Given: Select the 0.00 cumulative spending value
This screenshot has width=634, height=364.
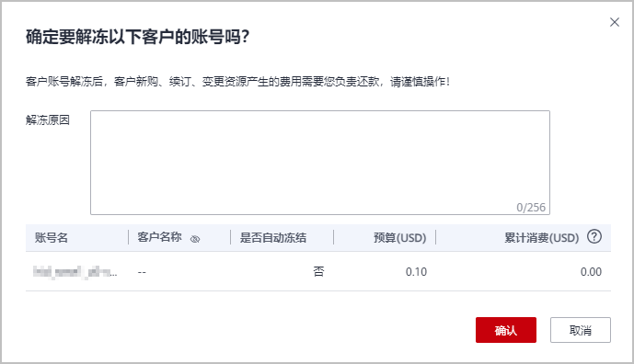Looking at the screenshot, I should point(591,272).
